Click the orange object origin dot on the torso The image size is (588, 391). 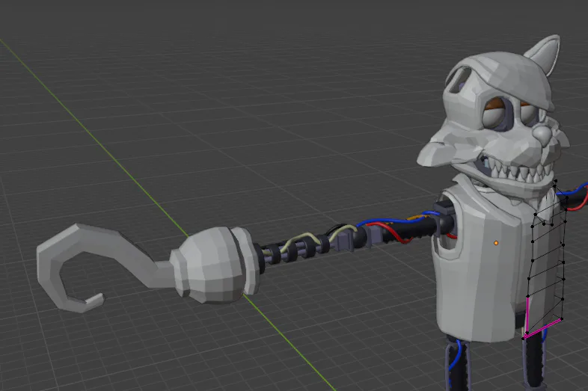(496, 243)
